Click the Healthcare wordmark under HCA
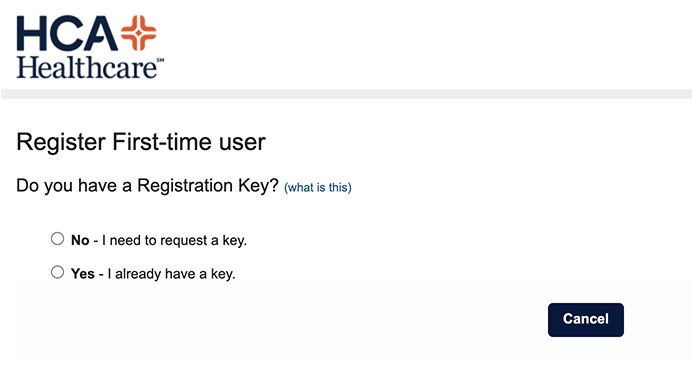Viewport: 692px width, 382px height. point(86,67)
